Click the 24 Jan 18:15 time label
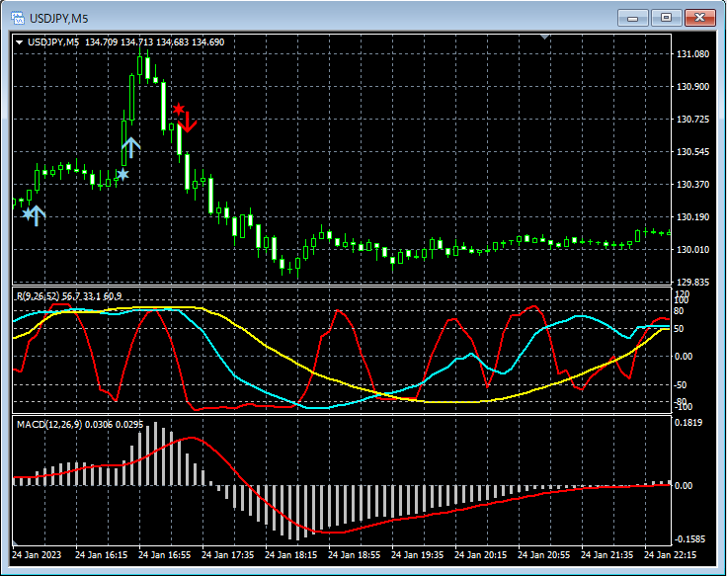 [x=290, y=555]
